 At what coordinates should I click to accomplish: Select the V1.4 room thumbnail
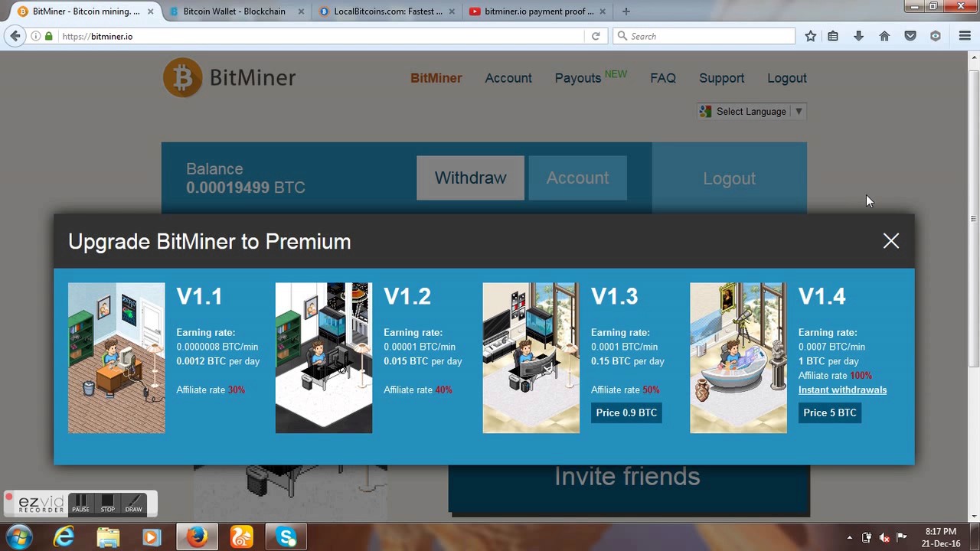(x=738, y=357)
